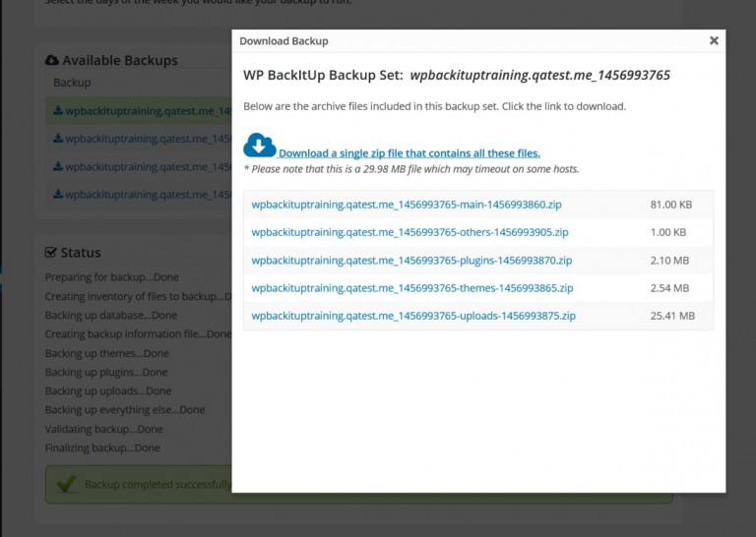Click the Status checkbox icon heading
Screen dimensions: 756x537
tap(50, 253)
